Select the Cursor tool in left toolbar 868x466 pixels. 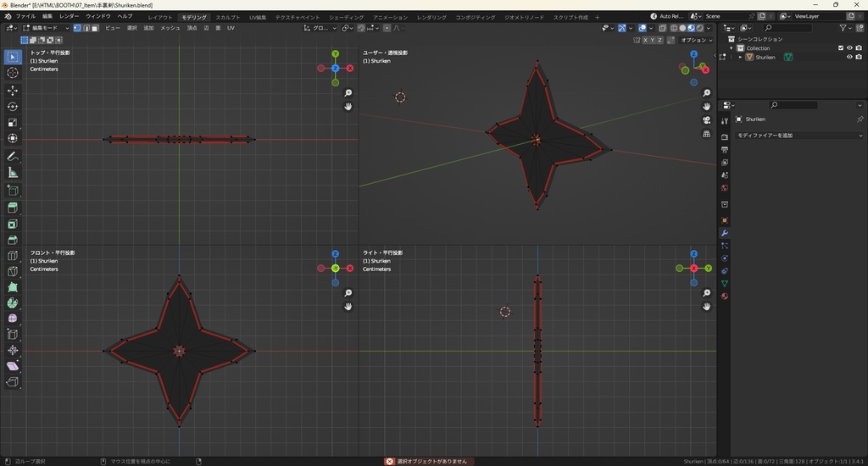[x=13, y=73]
